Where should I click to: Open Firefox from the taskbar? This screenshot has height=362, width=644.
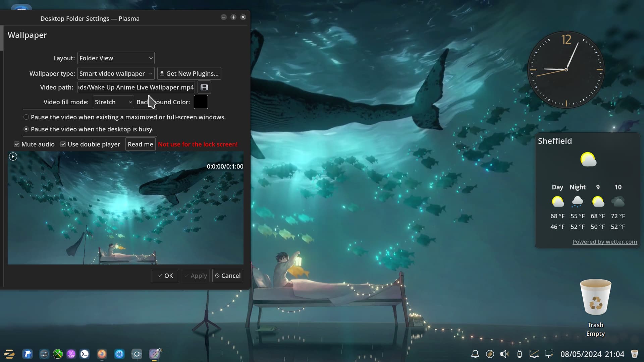point(102,354)
